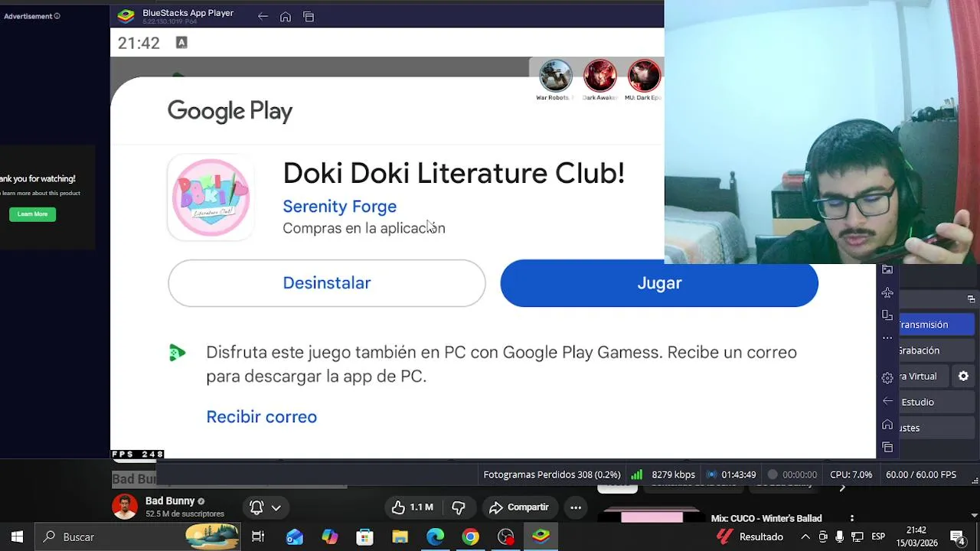This screenshot has width=980, height=551.
Task: Open the BlueStacks sidebar three-dots more menu
Action: tap(887, 337)
